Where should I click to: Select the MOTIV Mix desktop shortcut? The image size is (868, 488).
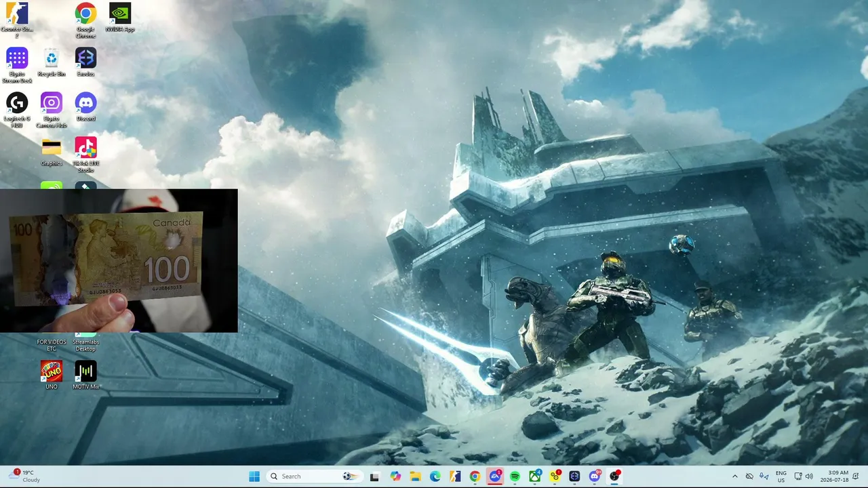(x=85, y=375)
